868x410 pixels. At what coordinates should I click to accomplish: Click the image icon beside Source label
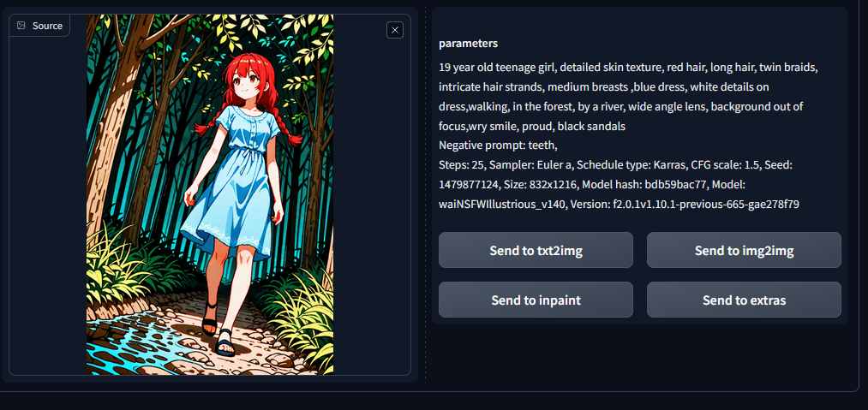coord(21,26)
